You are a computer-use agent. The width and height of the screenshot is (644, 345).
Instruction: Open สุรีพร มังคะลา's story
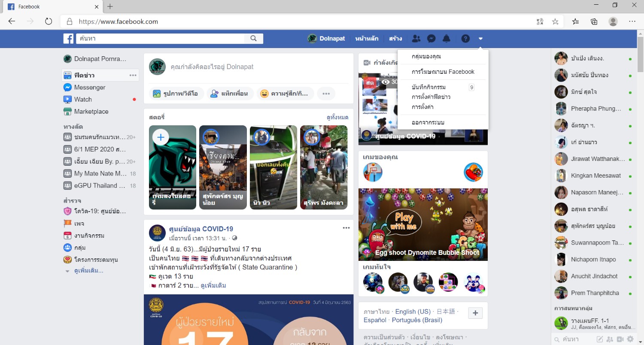324,167
